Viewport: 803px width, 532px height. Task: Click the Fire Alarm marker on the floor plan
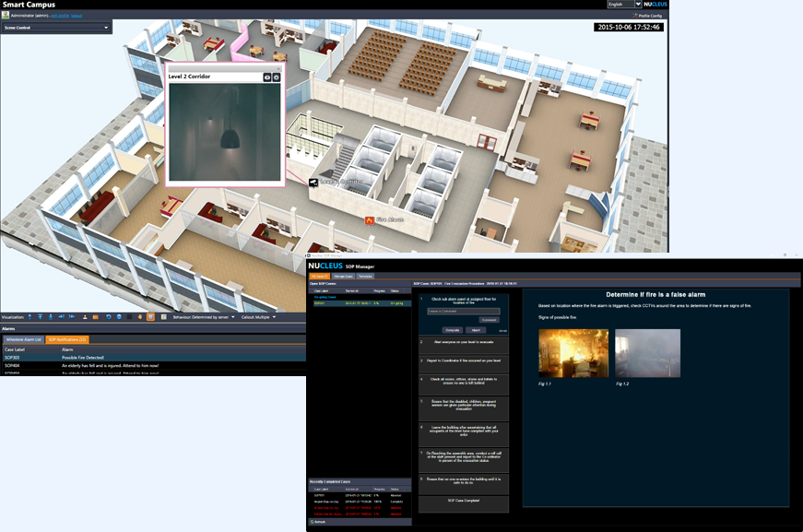click(370, 220)
